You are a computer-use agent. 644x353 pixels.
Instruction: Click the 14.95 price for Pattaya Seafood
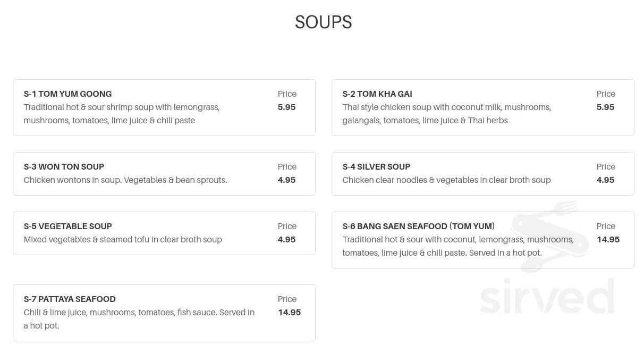click(x=289, y=313)
